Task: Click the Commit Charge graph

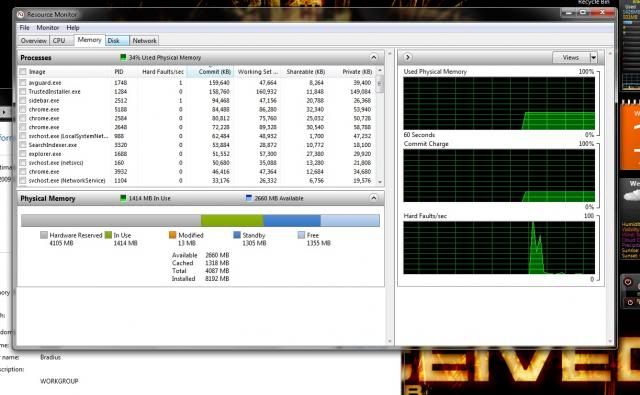Action: point(499,175)
